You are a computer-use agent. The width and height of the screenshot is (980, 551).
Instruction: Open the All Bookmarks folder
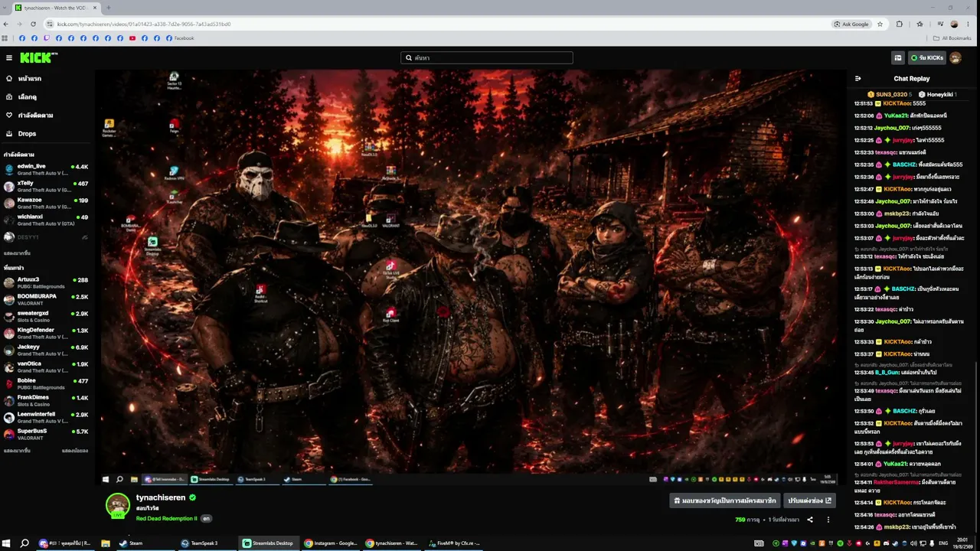click(x=952, y=38)
